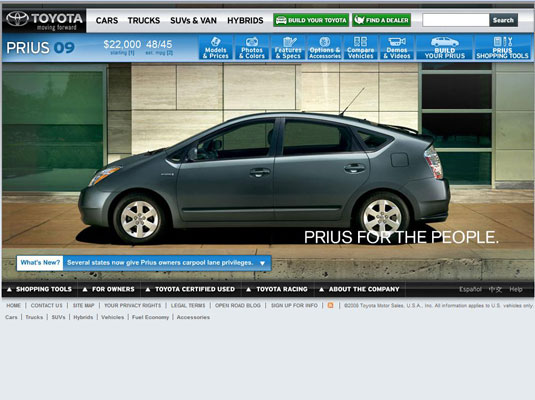535x400 pixels.
Task: Open Options & Accessories tile
Action: point(325,47)
